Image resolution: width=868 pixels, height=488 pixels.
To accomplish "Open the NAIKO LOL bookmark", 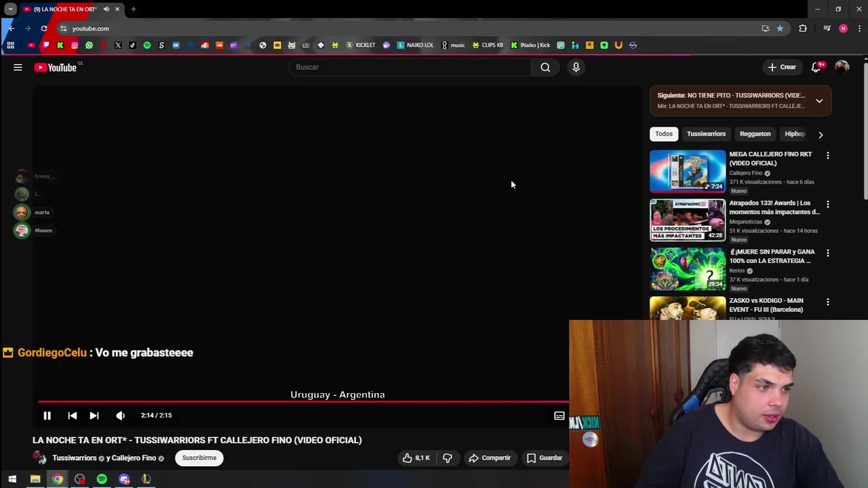I will pyautogui.click(x=415, y=45).
